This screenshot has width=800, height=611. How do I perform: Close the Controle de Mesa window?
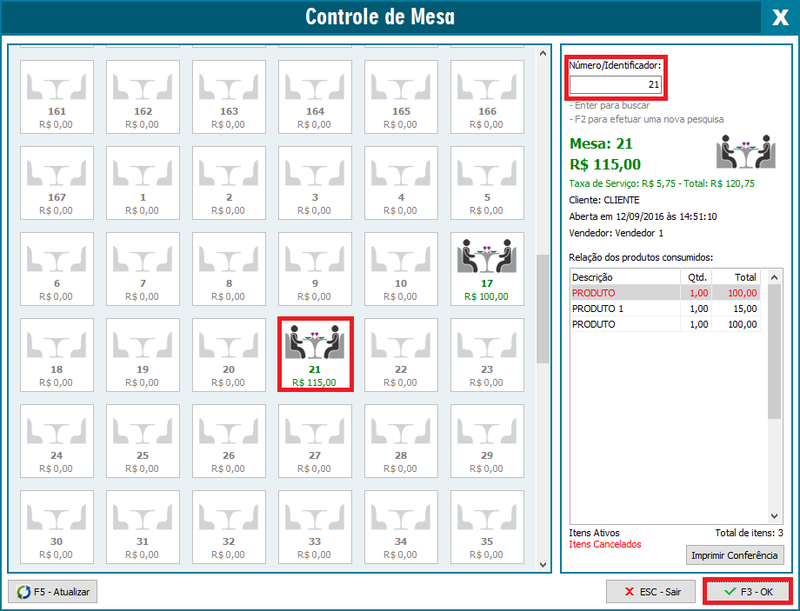coord(780,17)
